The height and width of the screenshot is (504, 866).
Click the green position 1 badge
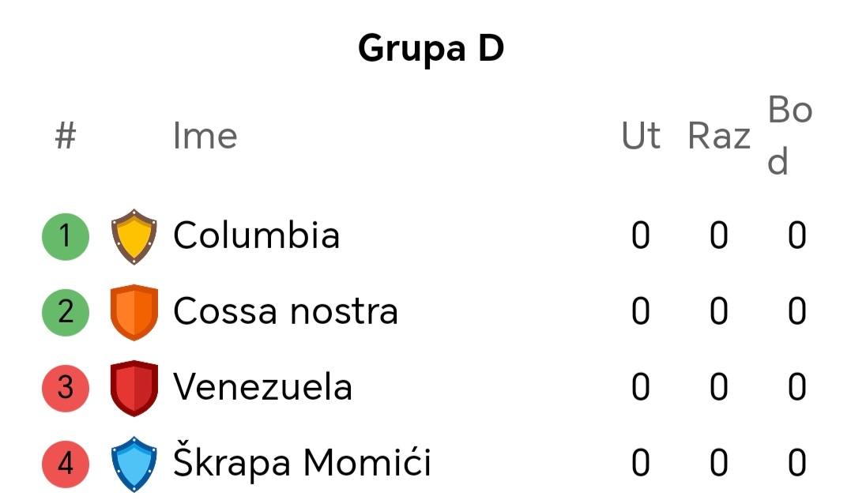tap(65, 236)
